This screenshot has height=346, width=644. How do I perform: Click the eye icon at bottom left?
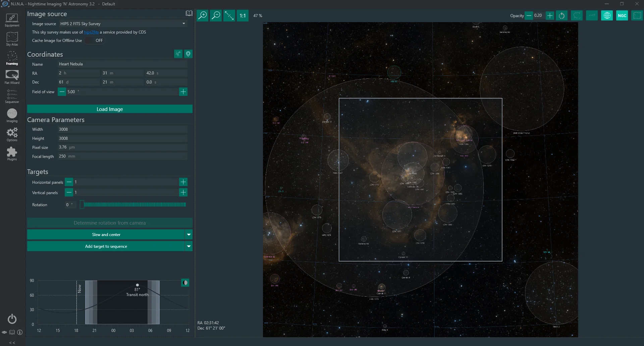tap(4, 332)
